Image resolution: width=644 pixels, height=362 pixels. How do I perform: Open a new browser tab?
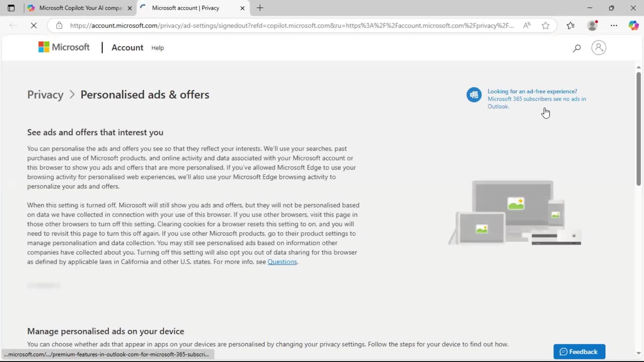pyautogui.click(x=260, y=8)
